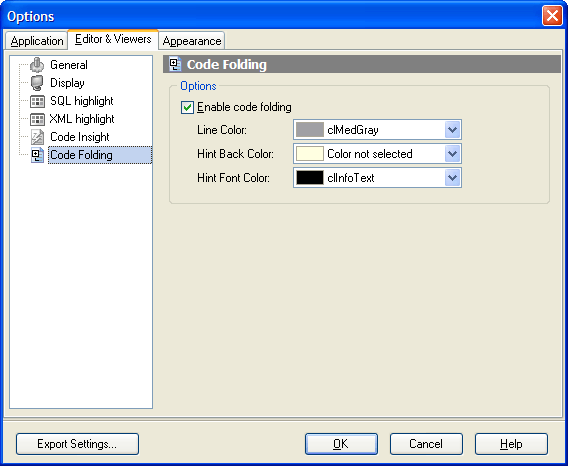
Task: Click the XML highlight grid icon
Action: (37, 119)
